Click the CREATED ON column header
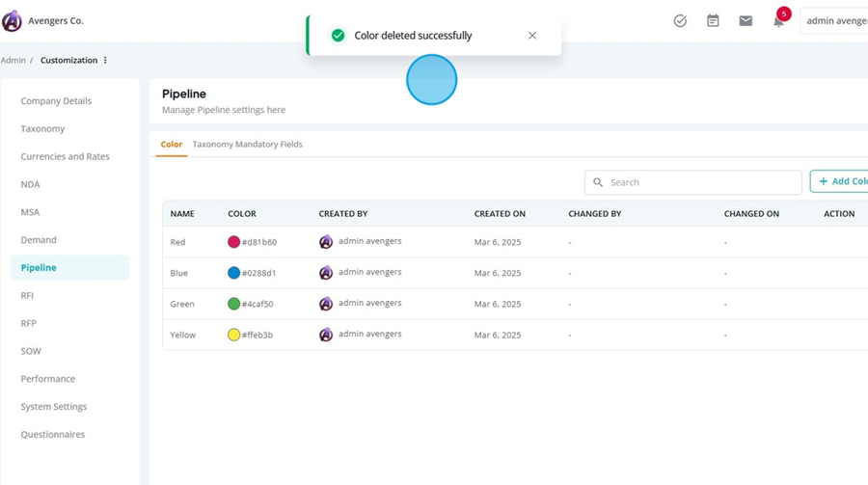Image resolution: width=868 pixels, height=485 pixels. click(500, 214)
